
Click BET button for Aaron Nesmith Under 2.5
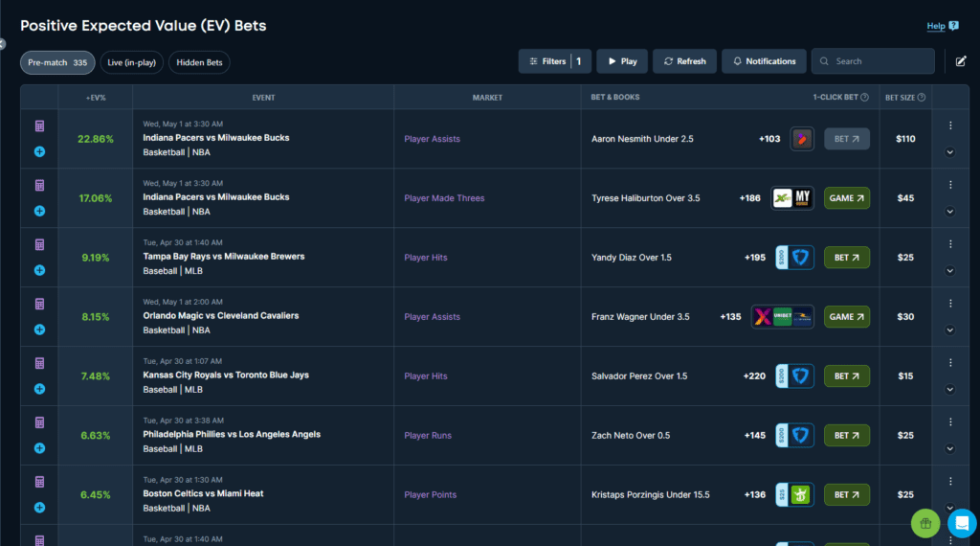click(x=847, y=139)
